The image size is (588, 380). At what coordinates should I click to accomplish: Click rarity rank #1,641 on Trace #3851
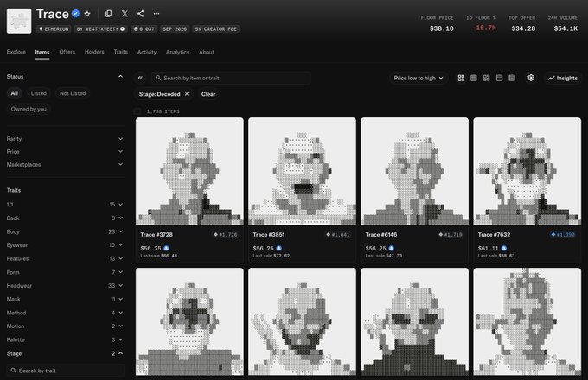(x=338, y=235)
